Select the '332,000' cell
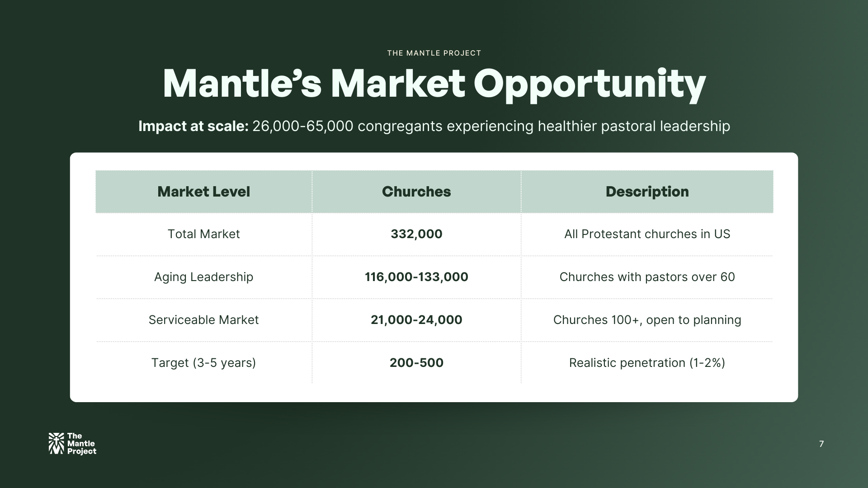This screenshot has height=488, width=868. [x=416, y=234]
